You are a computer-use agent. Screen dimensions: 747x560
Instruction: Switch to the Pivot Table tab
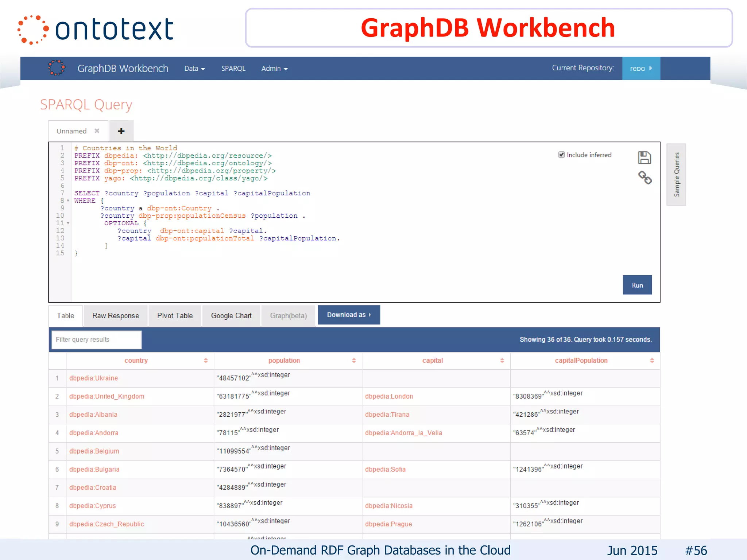175,316
